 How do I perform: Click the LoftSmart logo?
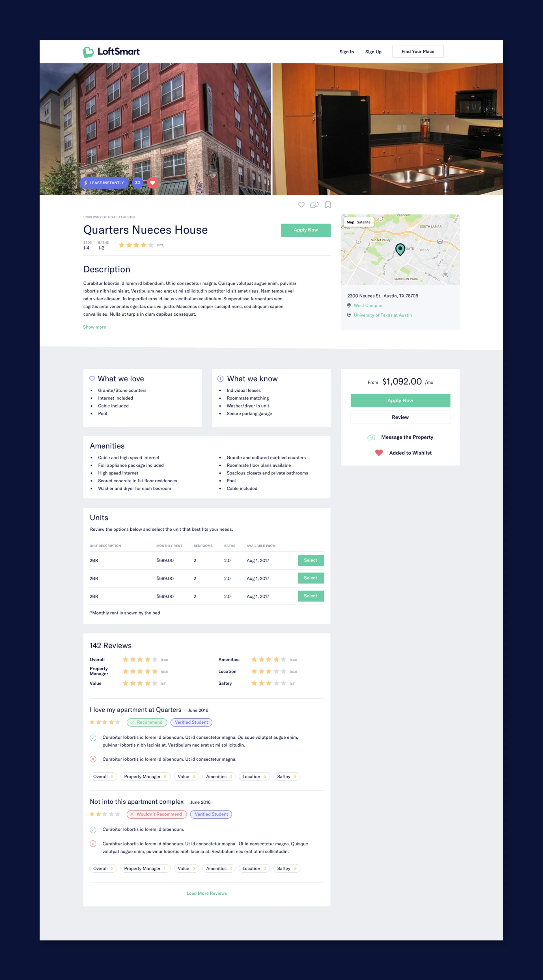[111, 52]
